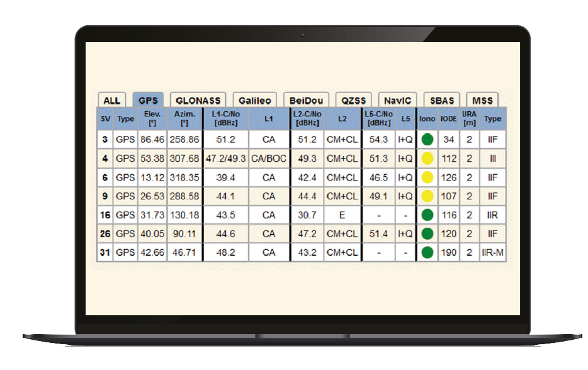
Task: Click azimuth value 90.11
Action: (x=184, y=233)
